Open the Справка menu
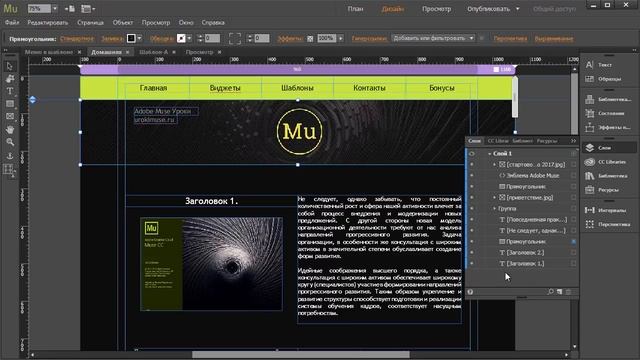 point(213,22)
